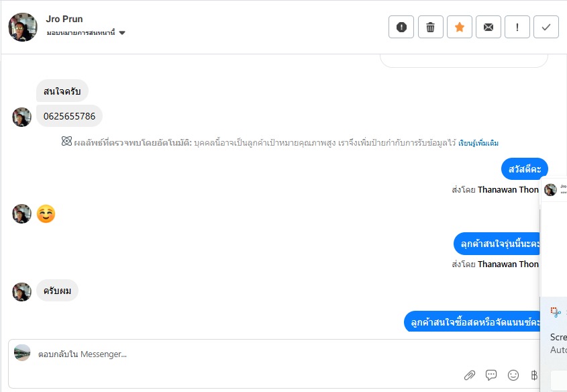The image size is (567, 392).
Task: Mark conversation done with checkmark button
Action: coord(546,27)
